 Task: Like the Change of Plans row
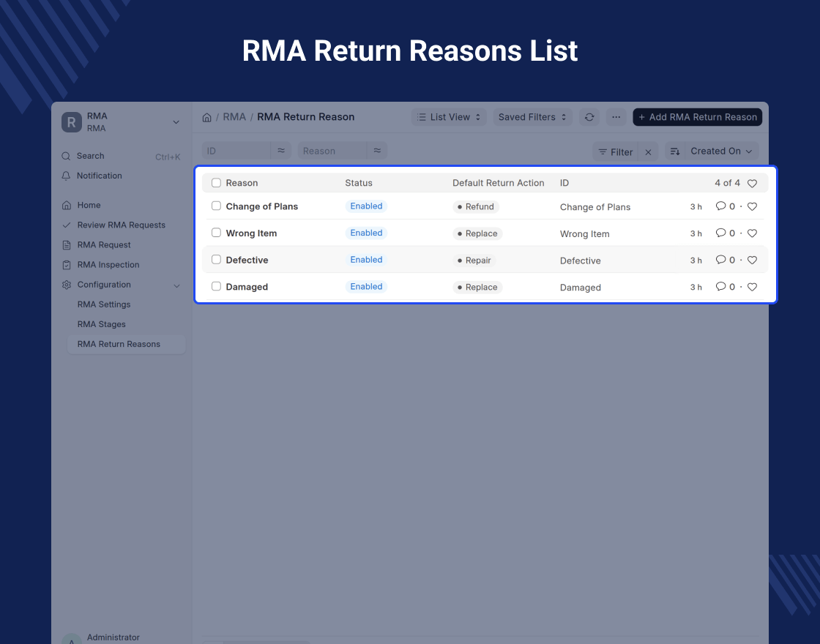click(x=752, y=206)
